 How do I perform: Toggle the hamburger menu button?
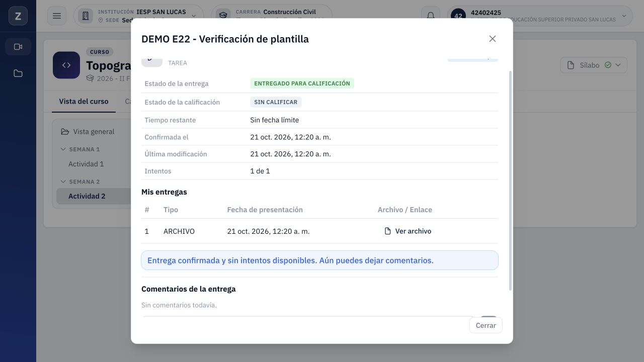[57, 16]
